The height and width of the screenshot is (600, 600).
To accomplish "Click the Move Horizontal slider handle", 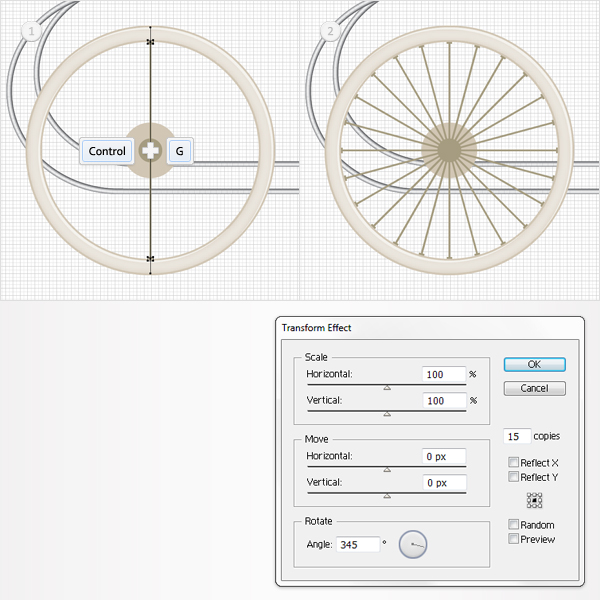I will (x=387, y=470).
